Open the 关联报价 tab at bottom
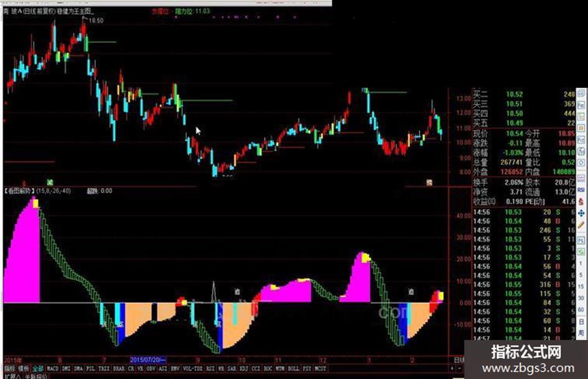Screen dimensions: 588x379 36,376
